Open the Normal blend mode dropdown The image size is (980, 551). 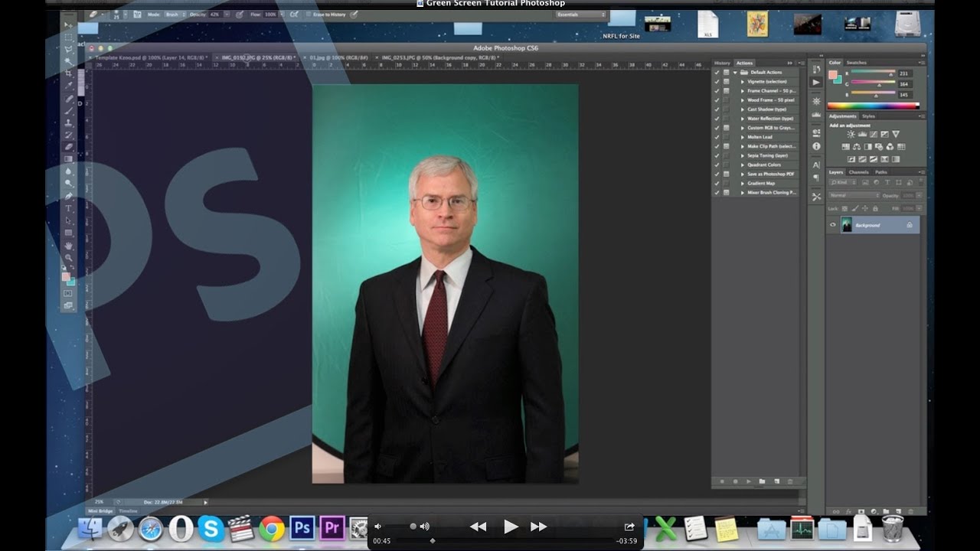click(854, 196)
